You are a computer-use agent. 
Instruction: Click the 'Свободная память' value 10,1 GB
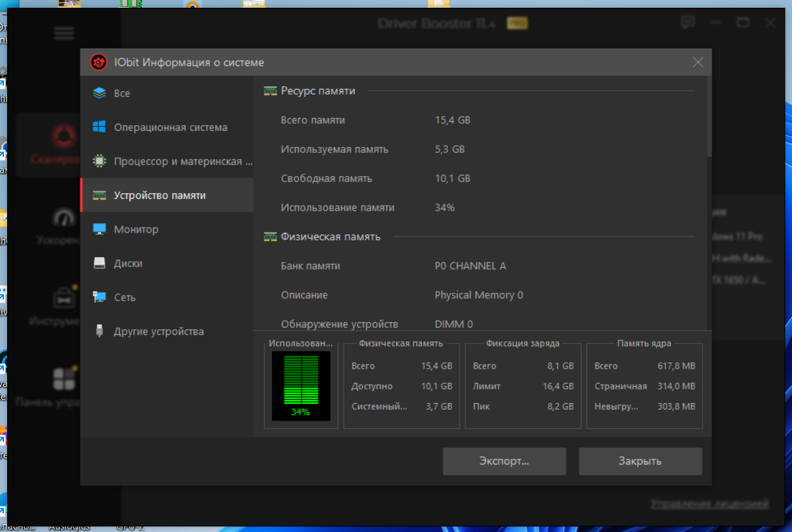point(452,179)
